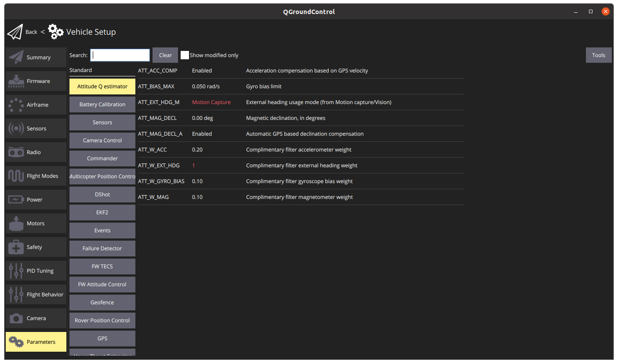Edit ATT_W_ACC 0.20 value
This screenshot has height=364, width=618.
tap(197, 150)
